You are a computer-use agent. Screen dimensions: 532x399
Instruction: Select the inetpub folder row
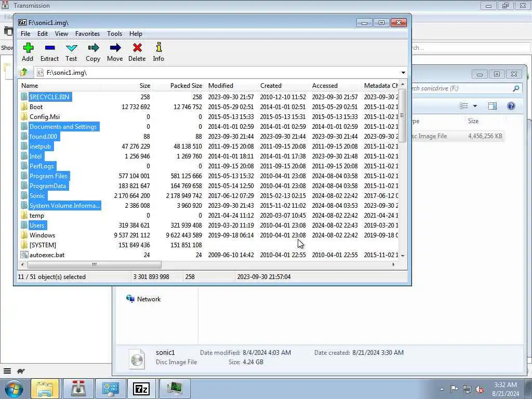(209, 146)
